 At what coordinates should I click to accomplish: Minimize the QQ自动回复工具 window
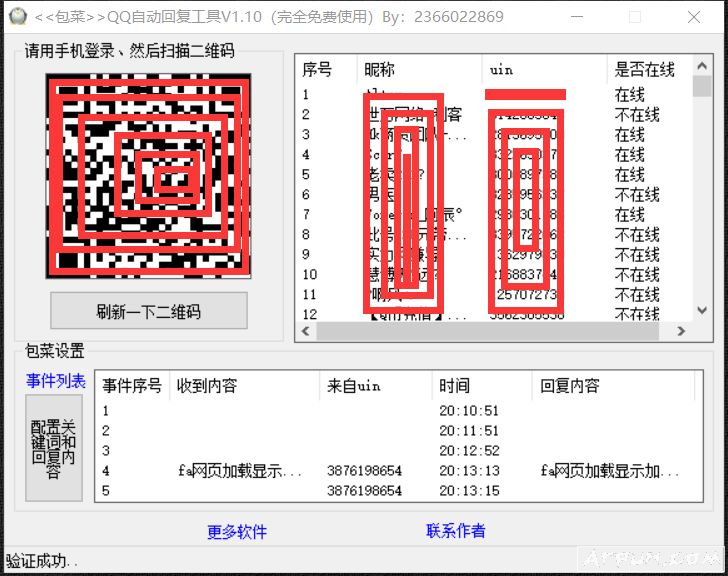(x=577, y=17)
